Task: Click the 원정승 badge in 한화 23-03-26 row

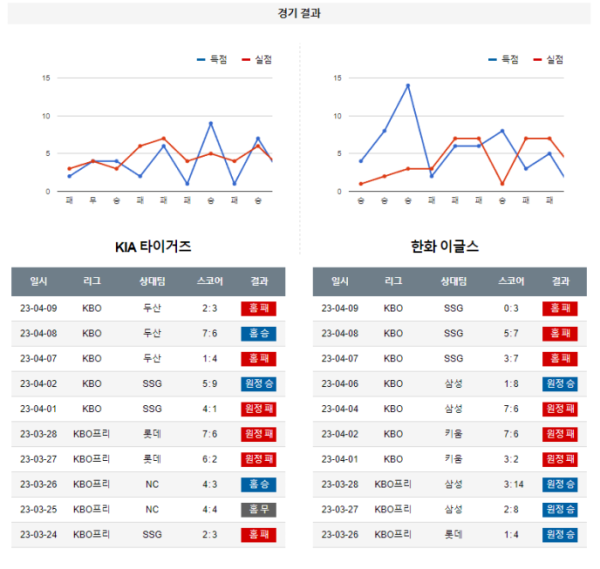Action: pos(560,535)
